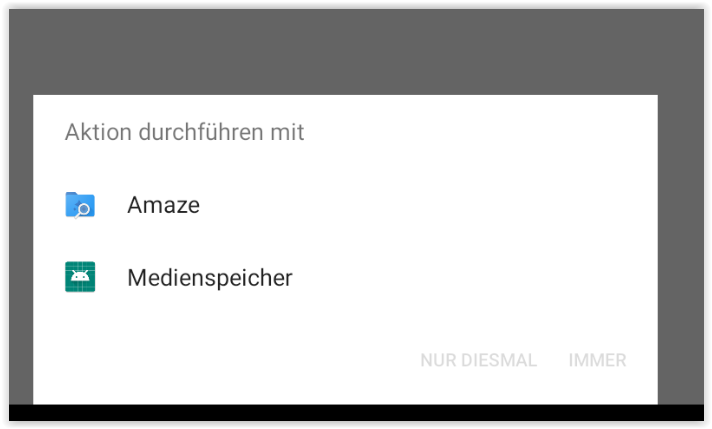
Task: Click blank dialog area left of NUR DIESMAL
Action: click(x=227, y=360)
